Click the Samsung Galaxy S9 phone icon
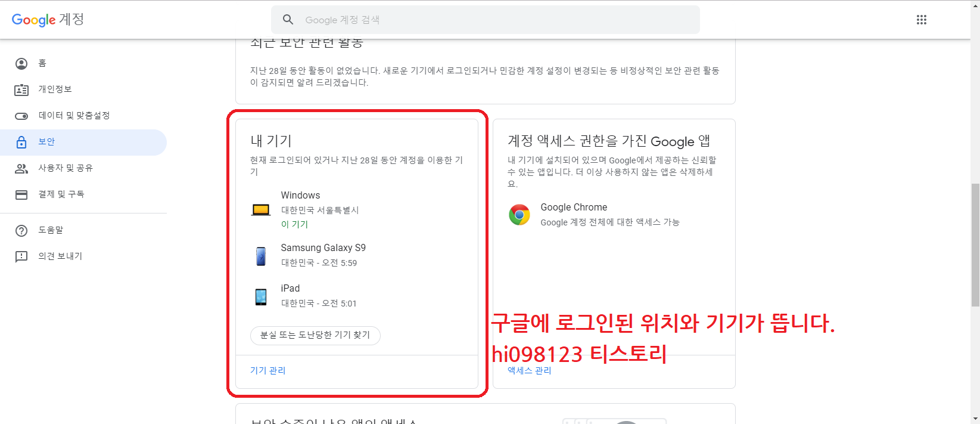This screenshot has width=980, height=424. [261, 256]
